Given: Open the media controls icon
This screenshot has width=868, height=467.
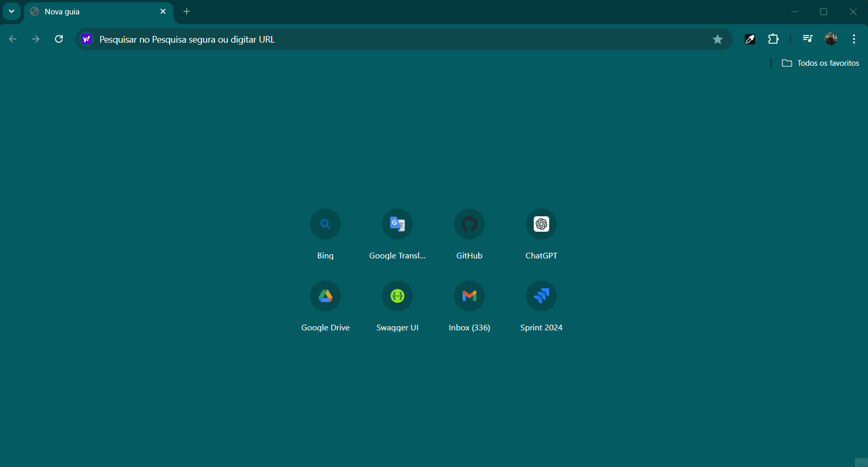Looking at the screenshot, I should pyautogui.click(x=807, y=39).
